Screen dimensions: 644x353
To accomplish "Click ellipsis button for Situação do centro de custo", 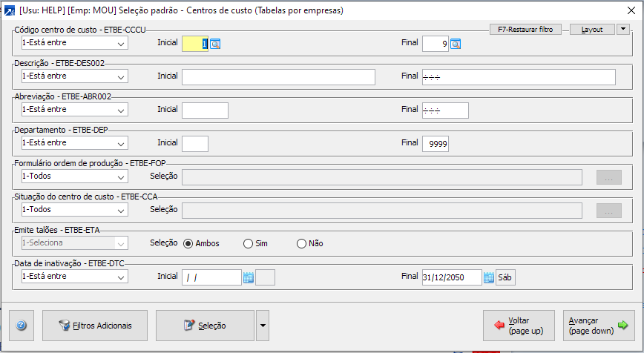I will (x=608, y=211).
